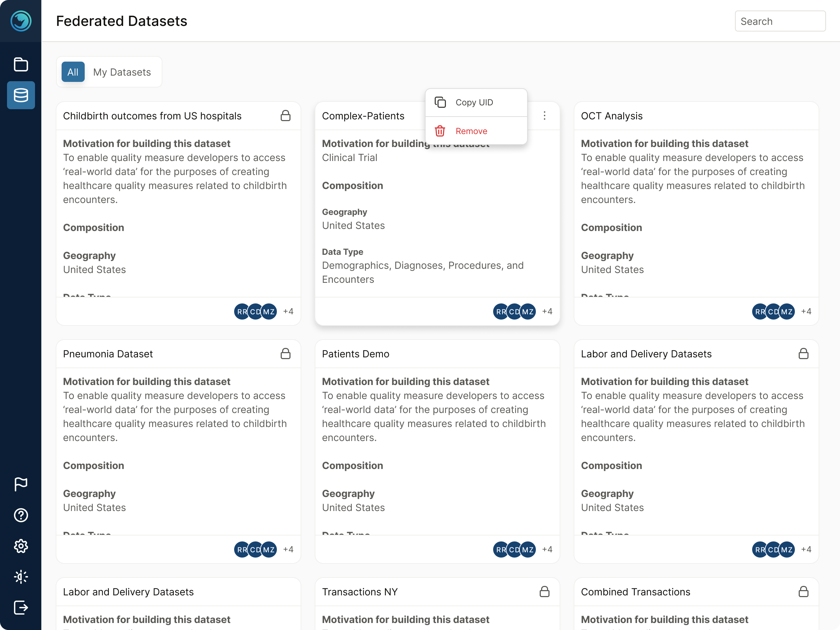Open the Combined Transactions card title
This screenshot has width=840, height=630.
(636, 591)
